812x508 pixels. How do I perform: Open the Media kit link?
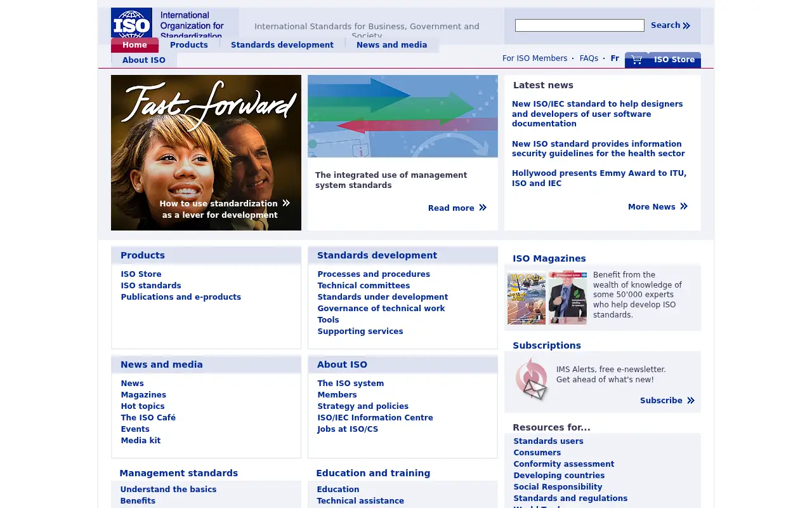(x=141, y=441)
